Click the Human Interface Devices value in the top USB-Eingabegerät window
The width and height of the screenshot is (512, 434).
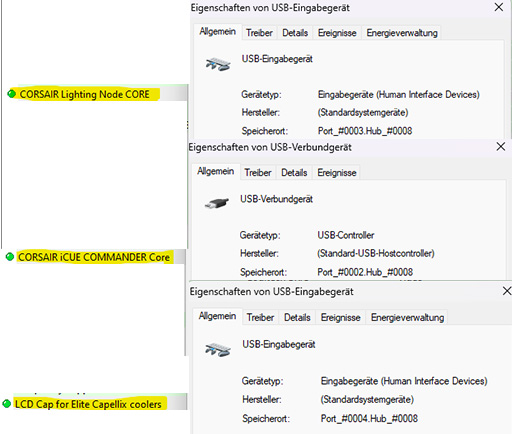(398, 94)
